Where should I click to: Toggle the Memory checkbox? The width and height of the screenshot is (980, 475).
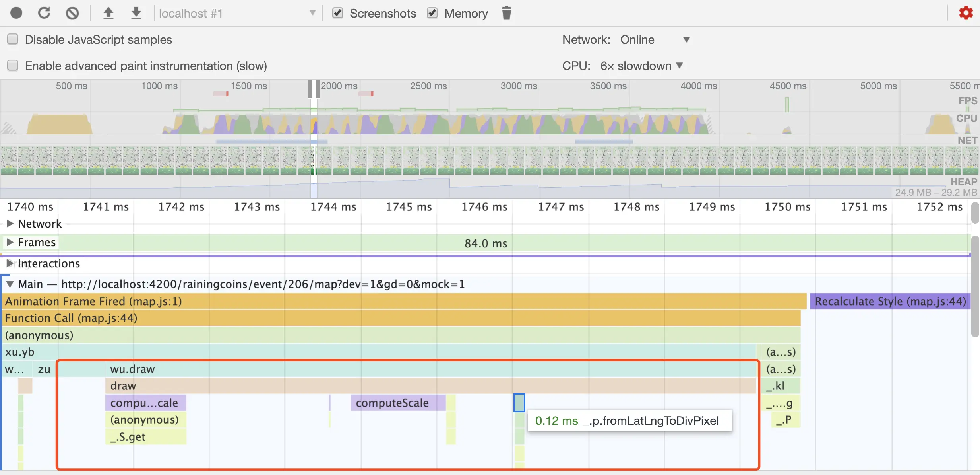[432, 13]
